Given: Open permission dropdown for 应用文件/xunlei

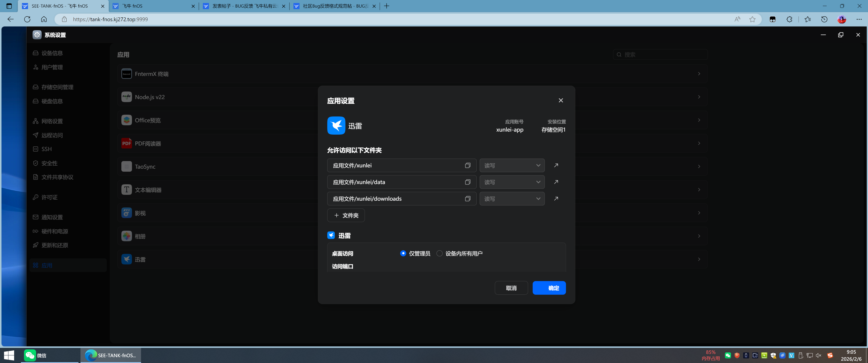Looking at the screenshot, I should (x=512, y=165).
